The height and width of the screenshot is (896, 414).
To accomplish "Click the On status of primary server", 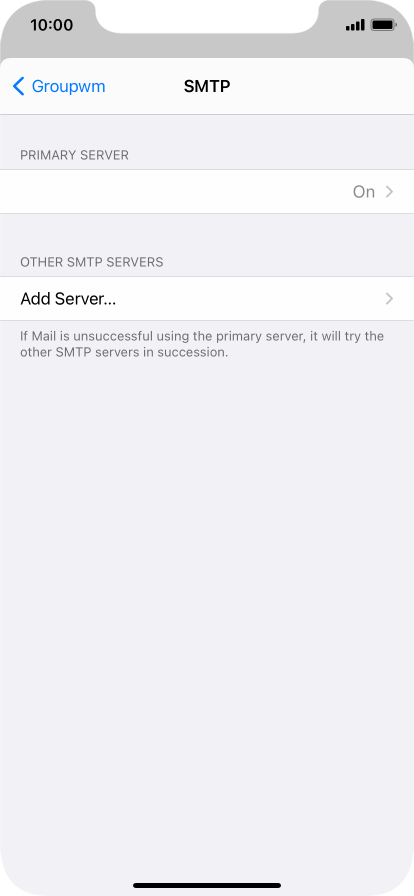I will pos(364,192).
